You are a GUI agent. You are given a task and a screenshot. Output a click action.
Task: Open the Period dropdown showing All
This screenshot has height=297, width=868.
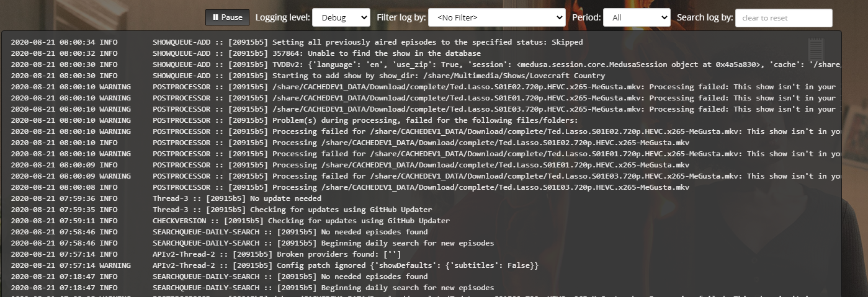pos(637,17)
